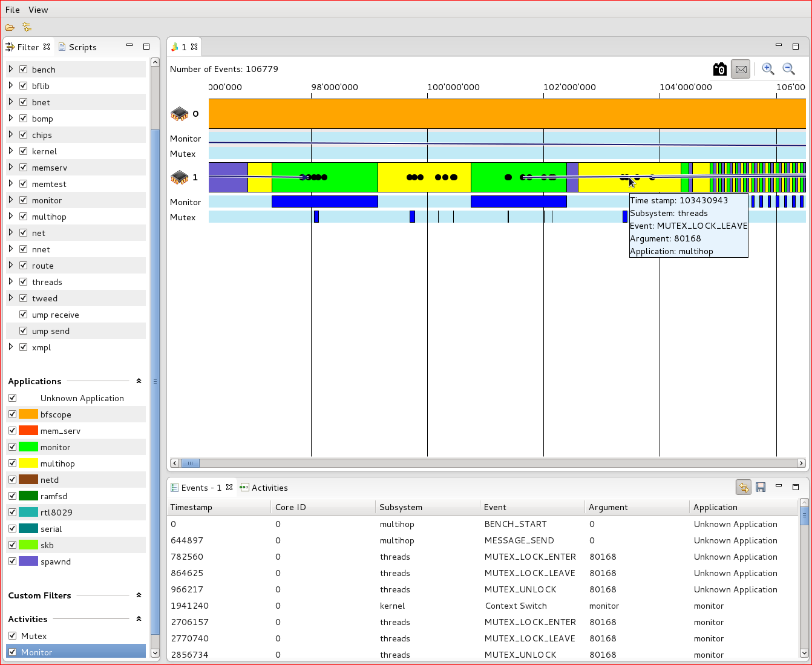This screenshot has height=665, width=812.
Task: Toggle the sync arrows icon in Events panel
Action: pyautogui.click(x=744, y=487)
